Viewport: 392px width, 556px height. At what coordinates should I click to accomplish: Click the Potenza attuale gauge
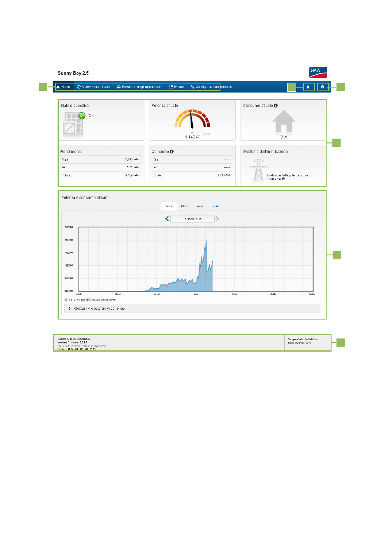point(192,119)
